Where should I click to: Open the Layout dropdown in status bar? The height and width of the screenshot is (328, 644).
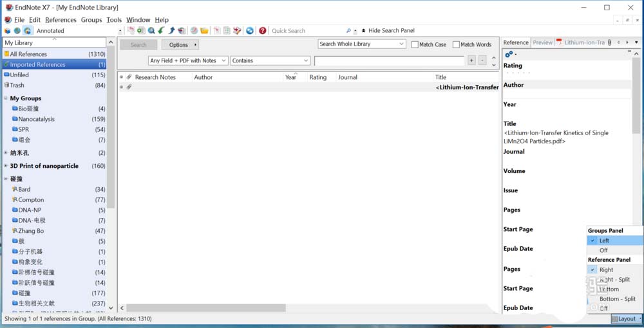click(627, 318)
